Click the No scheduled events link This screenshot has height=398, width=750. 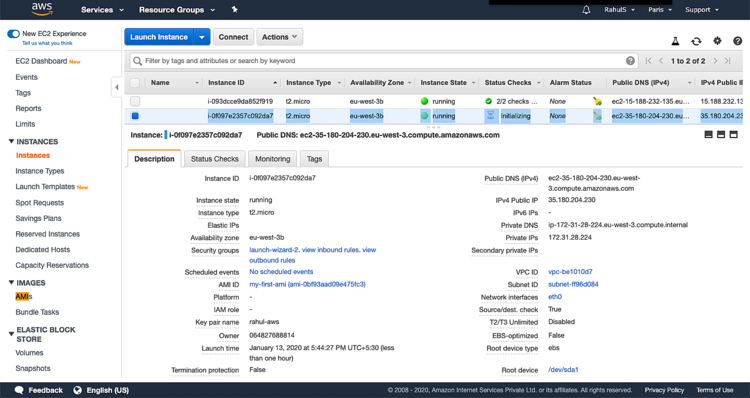281,272
